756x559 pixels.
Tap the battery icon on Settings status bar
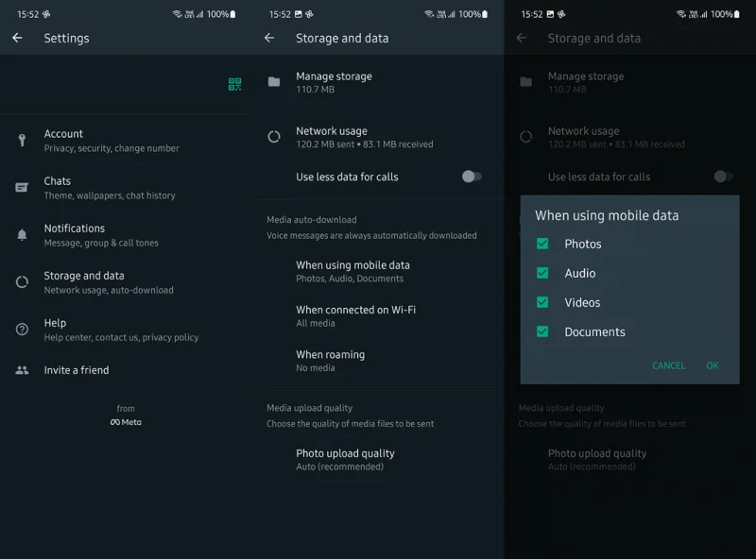pos(232,14)
